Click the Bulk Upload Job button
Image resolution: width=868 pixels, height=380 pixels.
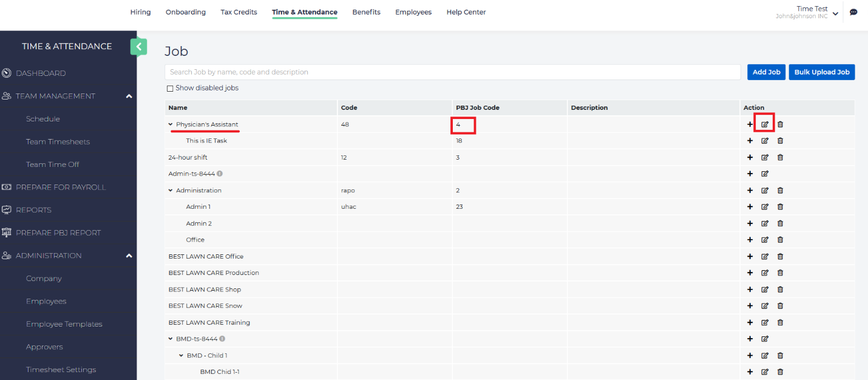[821, 72]
